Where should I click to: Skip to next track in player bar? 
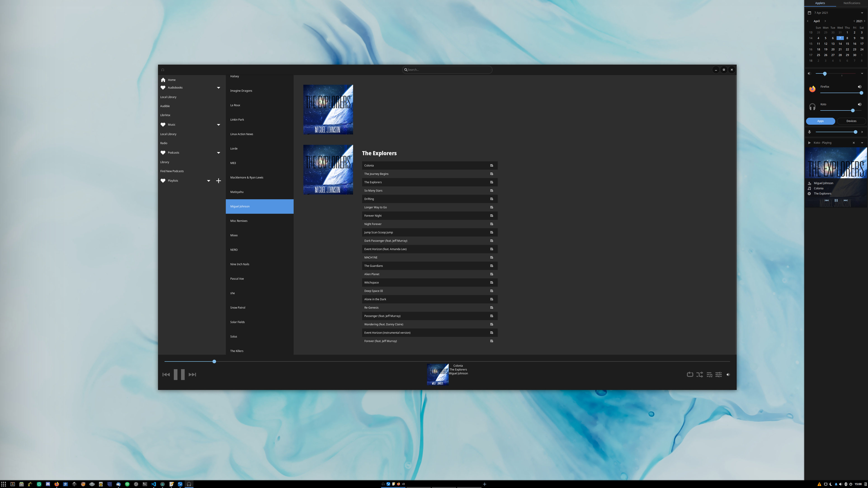pyautogui.click(x=192, y=375)
